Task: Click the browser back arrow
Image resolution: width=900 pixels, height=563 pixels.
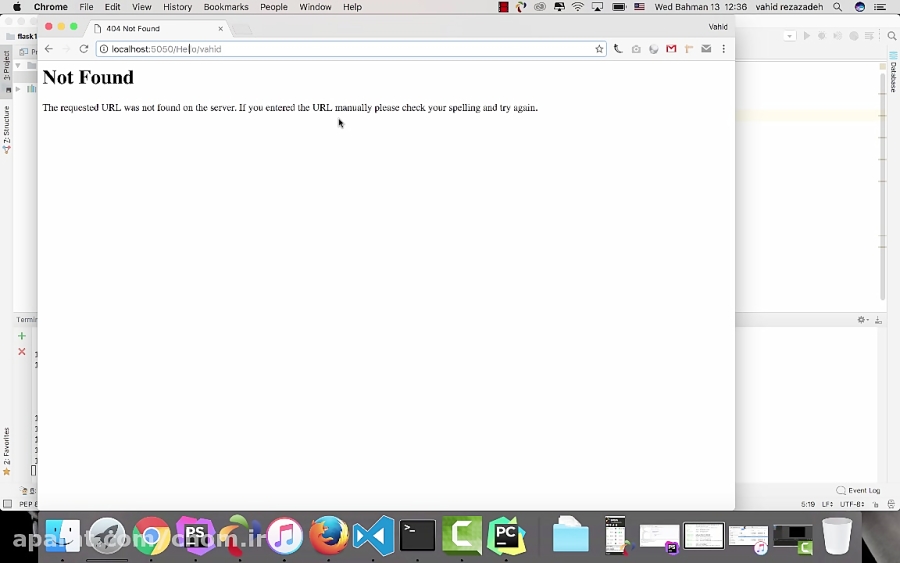Action: [48, 49]
